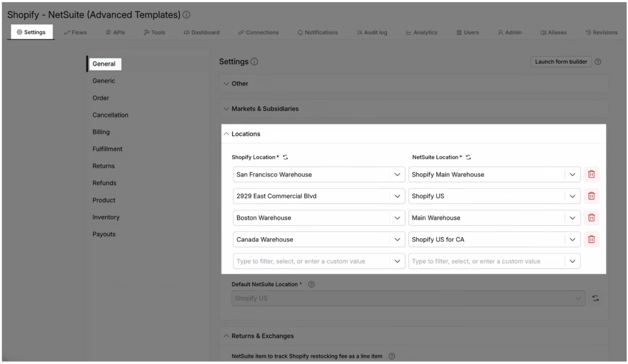Open the Shopify US for CA dropdown
Image resolution: width=628 pixels, height=364 pixels.
tap(494, 239)
